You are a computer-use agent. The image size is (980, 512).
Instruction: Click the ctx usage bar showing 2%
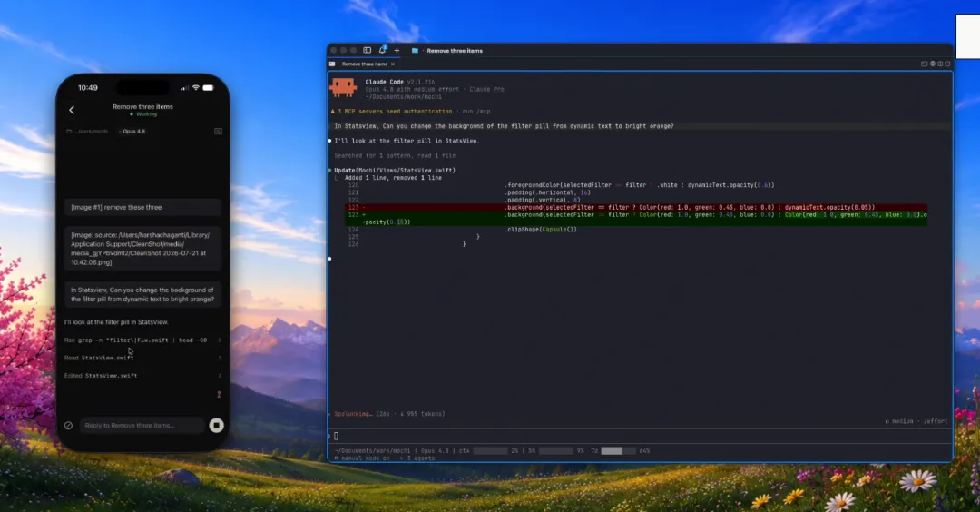coord(490,451)
